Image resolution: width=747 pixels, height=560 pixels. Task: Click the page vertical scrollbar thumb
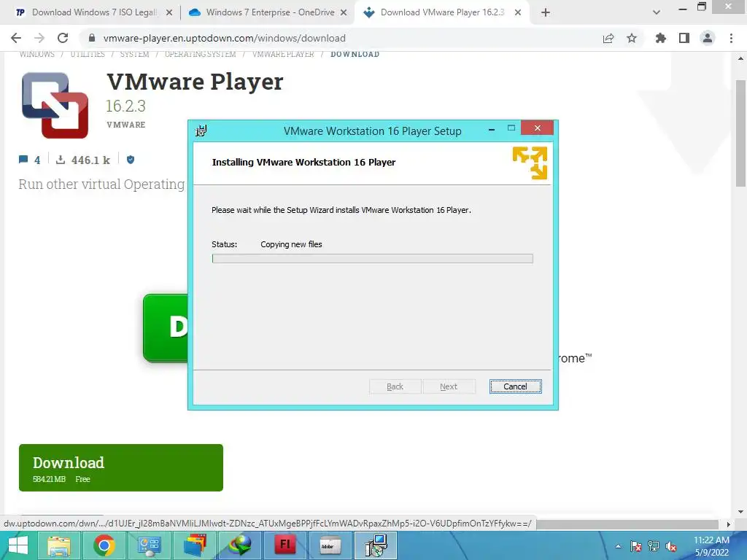[740, 133]
